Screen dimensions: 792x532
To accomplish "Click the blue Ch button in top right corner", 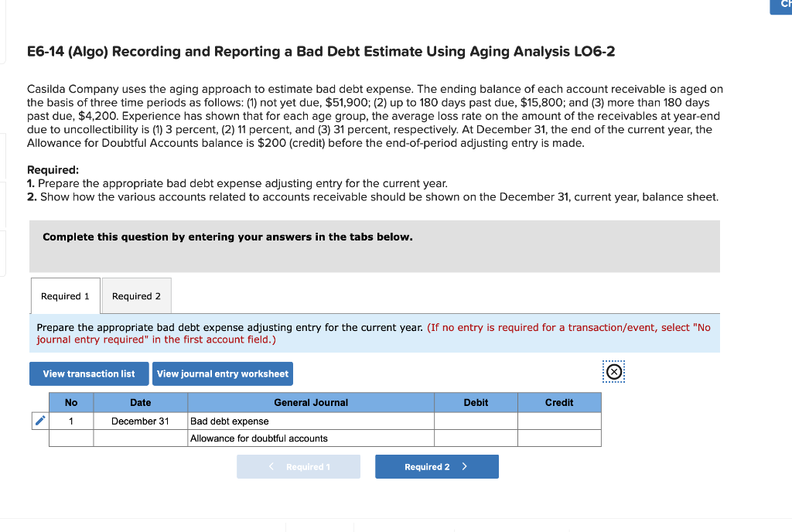I will tap(783, 7).
